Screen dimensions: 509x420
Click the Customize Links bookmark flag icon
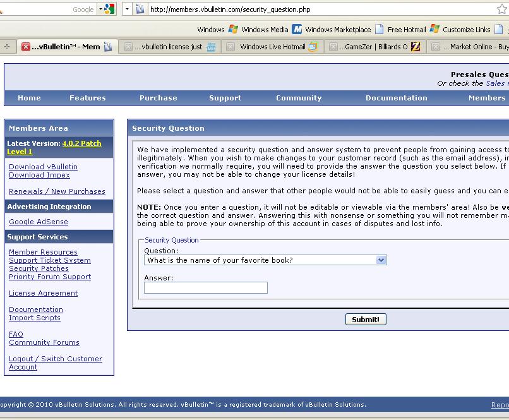(x=434, y=29)
